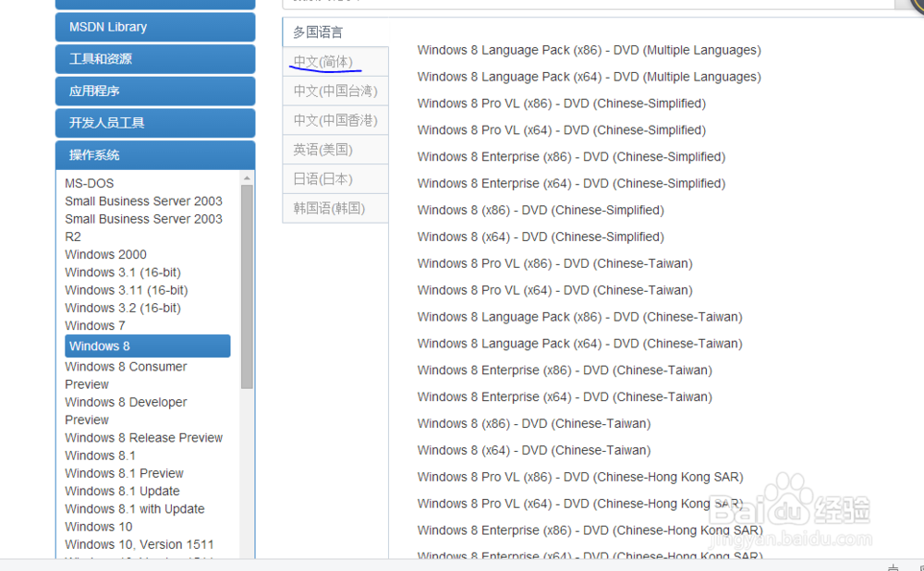Expand the 开发人员工具 category

pos(155,123)
